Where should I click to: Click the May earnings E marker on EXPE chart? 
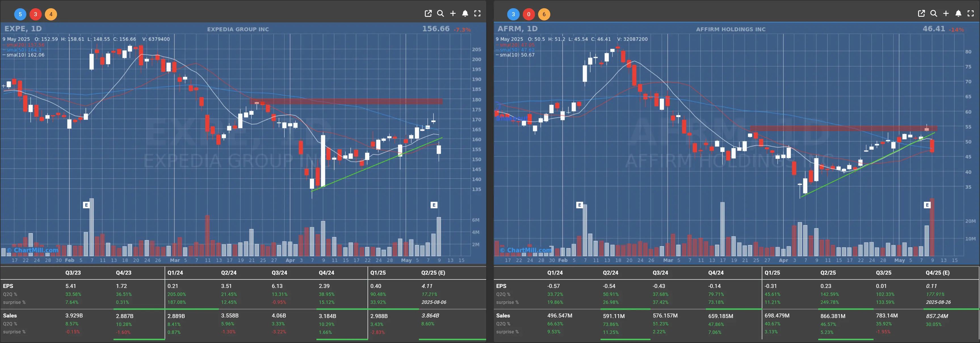(x=434, y=205)
